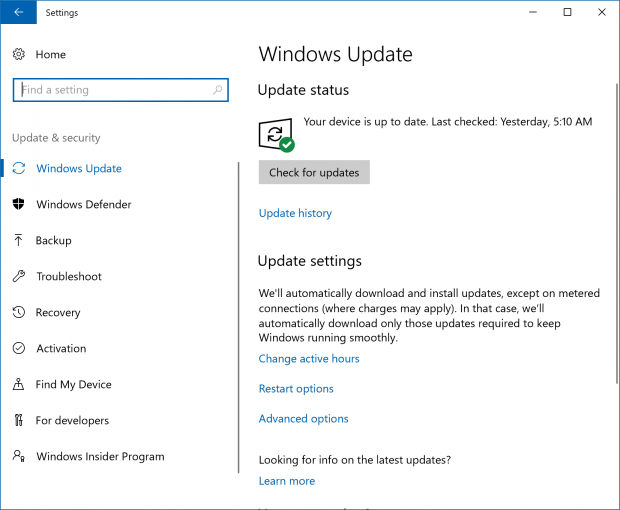Click the search magnifier icon
The image size is (620, 510).
pos(217,90)
